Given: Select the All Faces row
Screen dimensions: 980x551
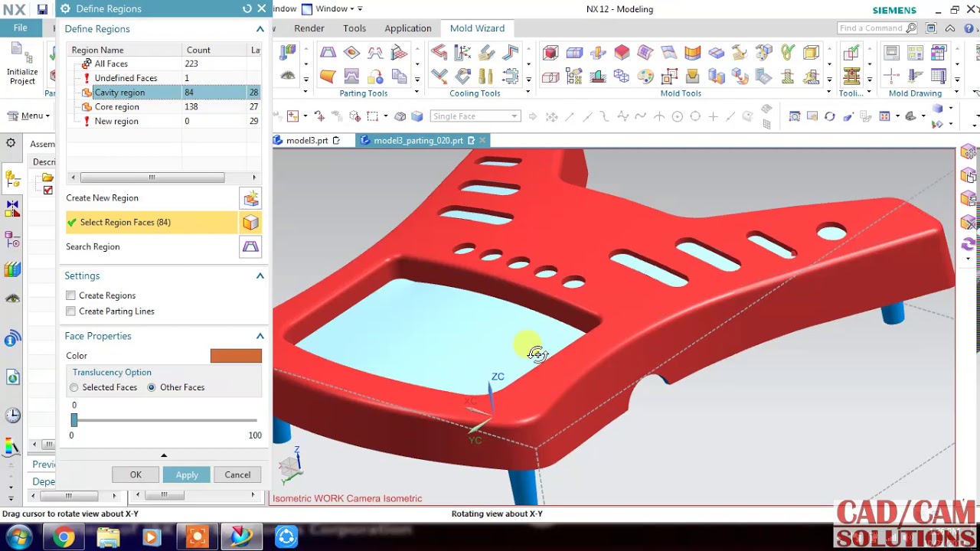Looking at the screenshot, I should coord(164,64).
